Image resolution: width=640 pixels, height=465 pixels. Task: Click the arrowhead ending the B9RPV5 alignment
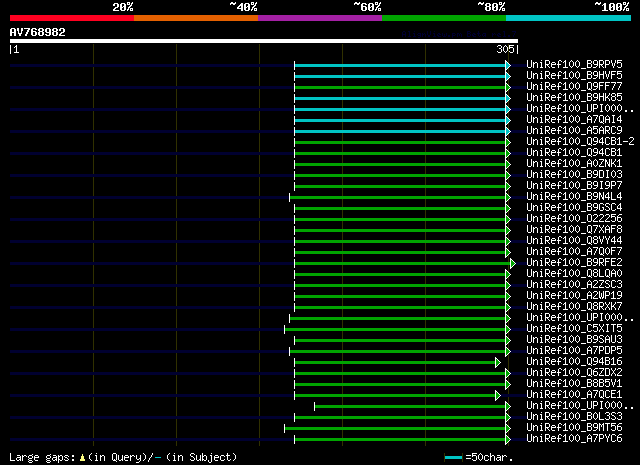(x=508, y=65)
